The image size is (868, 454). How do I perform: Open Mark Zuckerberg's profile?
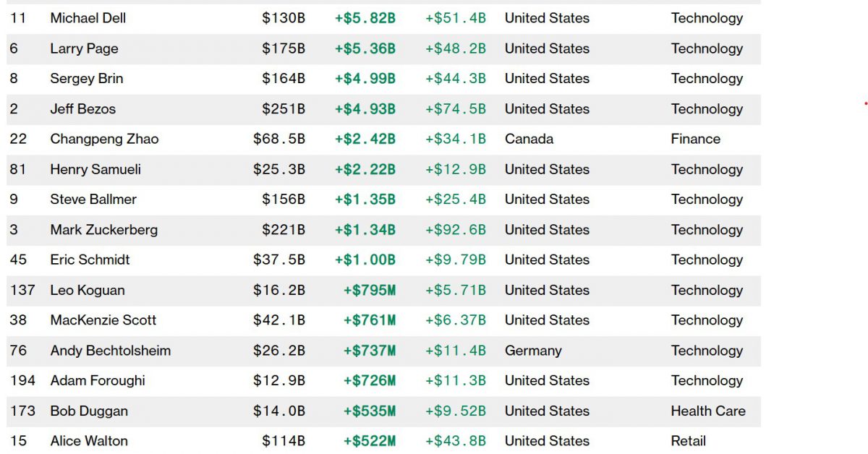click(103, 230)
